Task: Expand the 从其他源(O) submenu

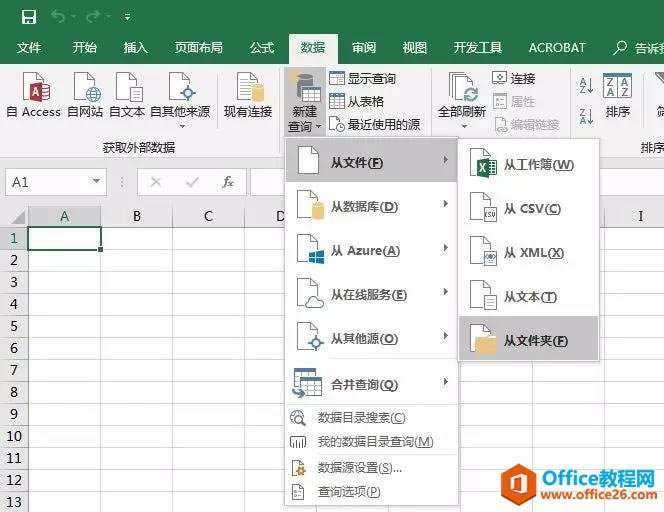Action: [371, 338]
